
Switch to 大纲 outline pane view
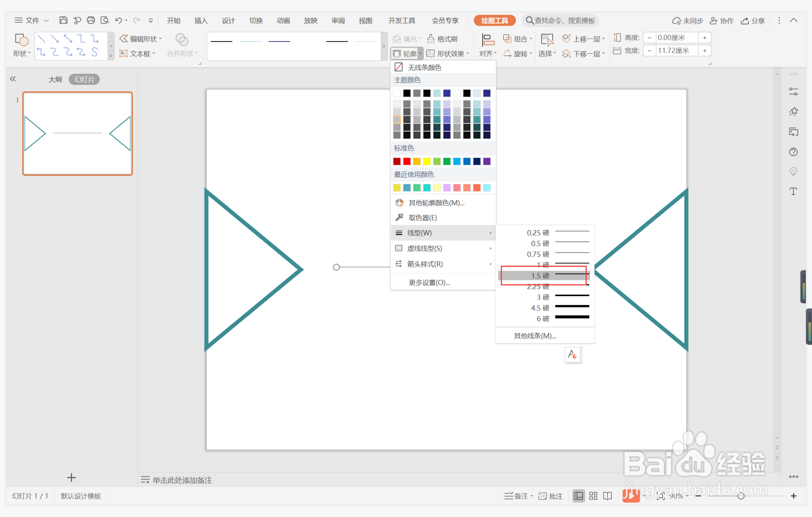coord(55,79)
